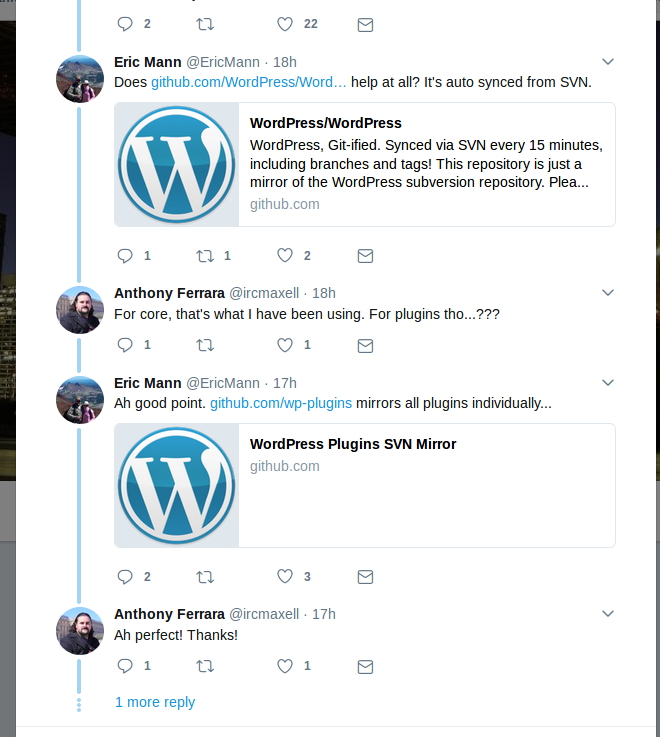
Task: Open Anthony Ferrara's profile name on 17h tweet
Action: pos(169,614)
